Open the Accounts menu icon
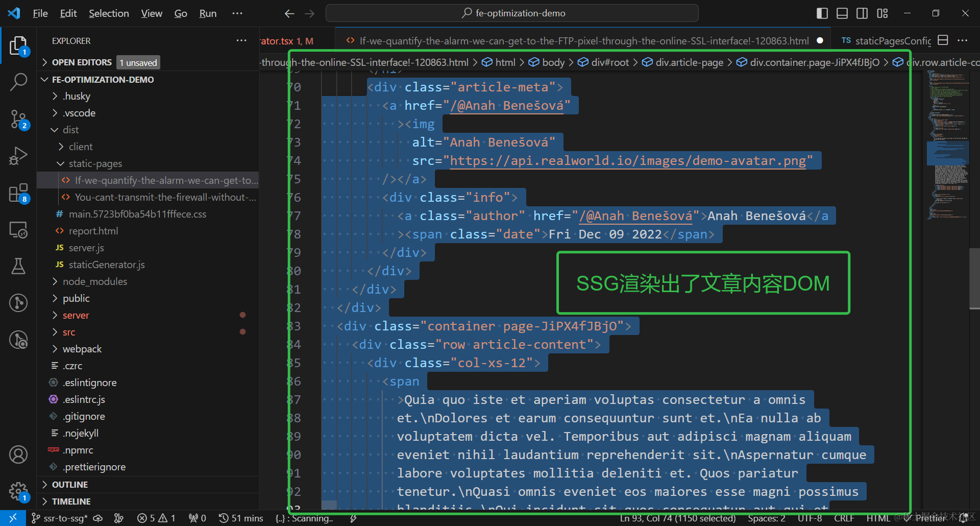This screenshot has height=526, width=980. (x=18, y=454)
